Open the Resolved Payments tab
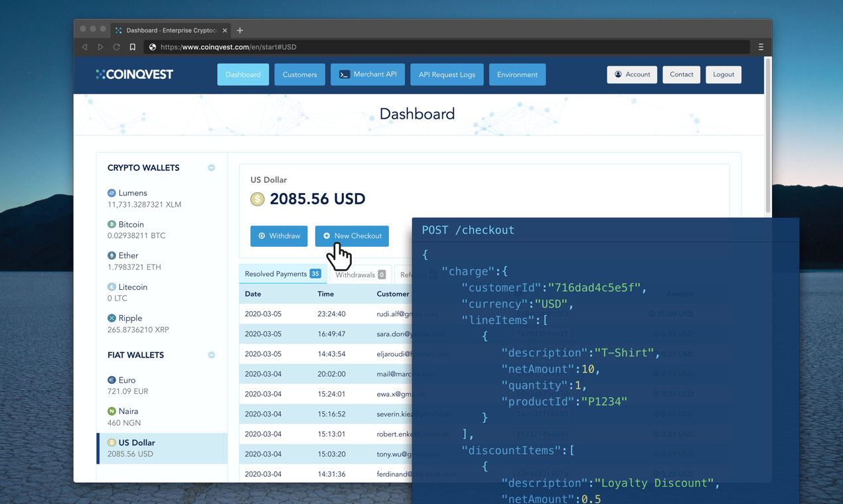This screenshot has height=504, width=843. (283, 273)
